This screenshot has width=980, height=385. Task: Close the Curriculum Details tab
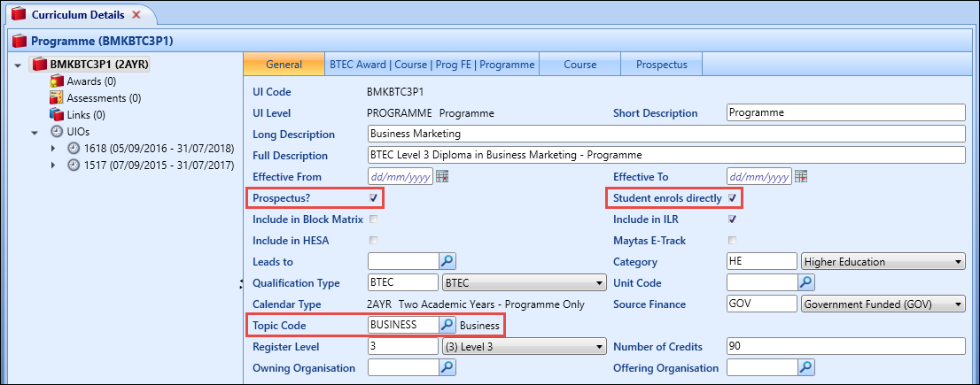tap(136, 14)
